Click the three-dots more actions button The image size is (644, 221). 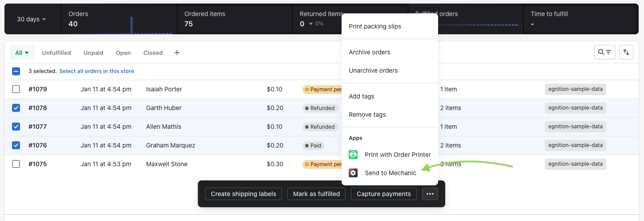[430, 194]
